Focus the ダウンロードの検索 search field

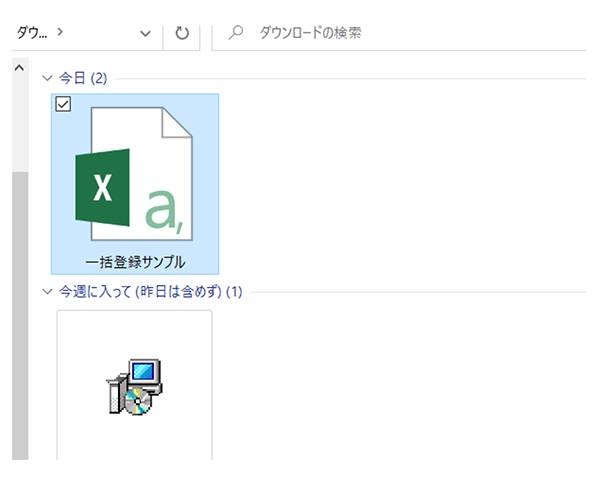coord(400,33)
